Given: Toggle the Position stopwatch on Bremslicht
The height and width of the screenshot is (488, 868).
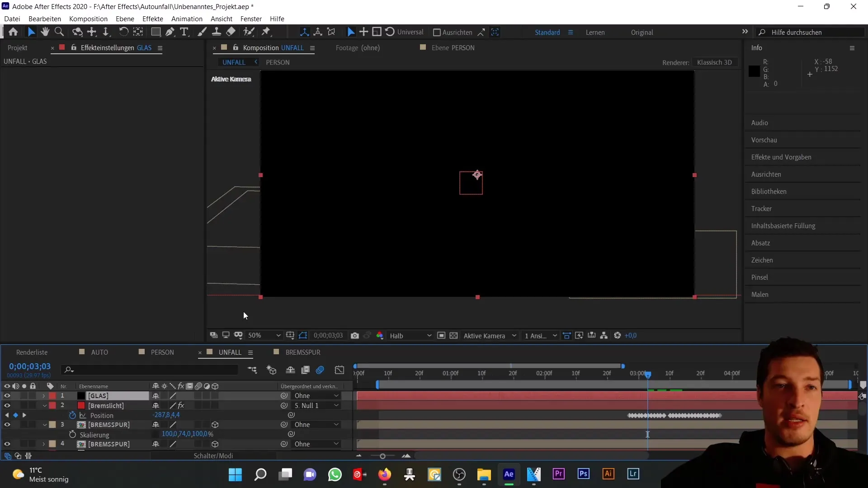Looking at the screenshot, I should click(72, 415).
